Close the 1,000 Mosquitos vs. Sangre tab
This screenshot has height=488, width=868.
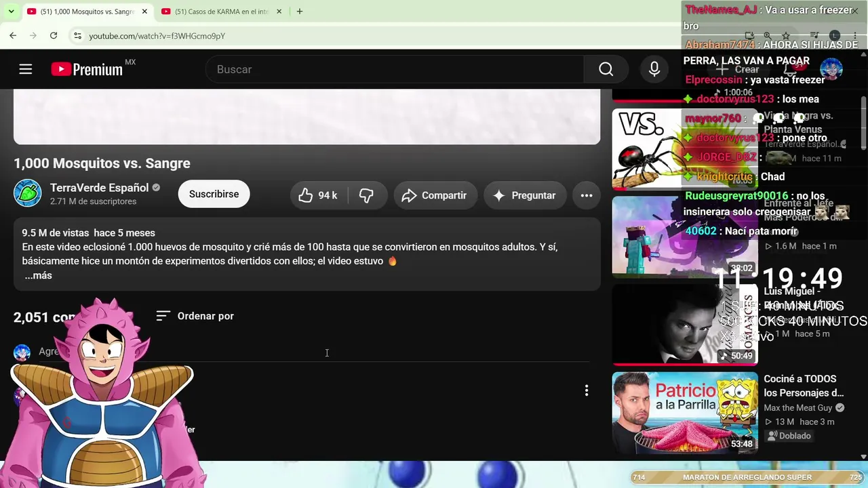click(x=144, y=12)
